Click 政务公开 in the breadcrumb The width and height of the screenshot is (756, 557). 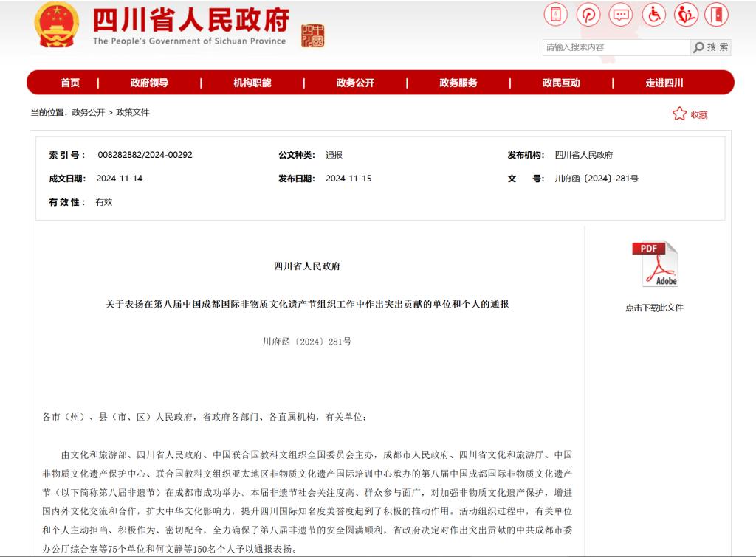coord(89,112)
